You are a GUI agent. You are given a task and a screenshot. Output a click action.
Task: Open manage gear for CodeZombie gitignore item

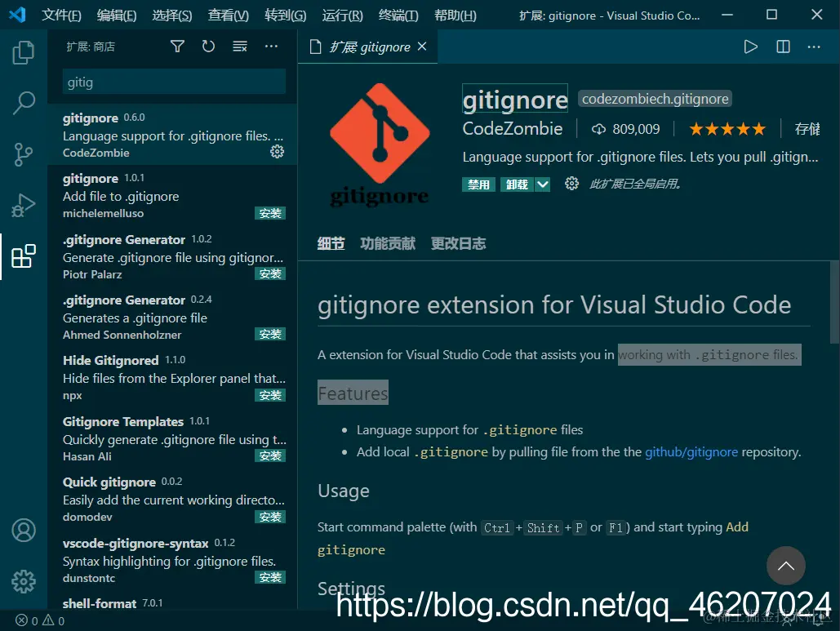coord(277,152)
